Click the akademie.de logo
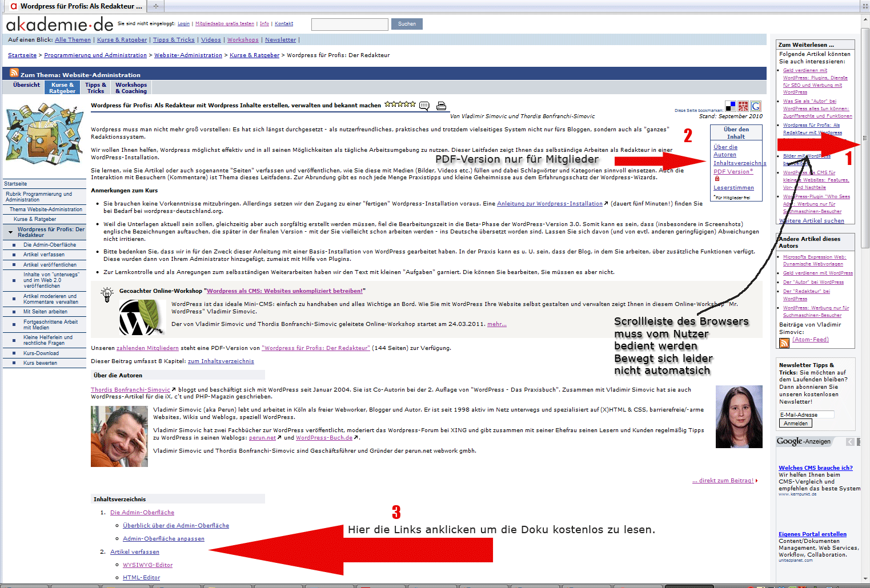Screen dimensions: 870x588 click(59, 24)
